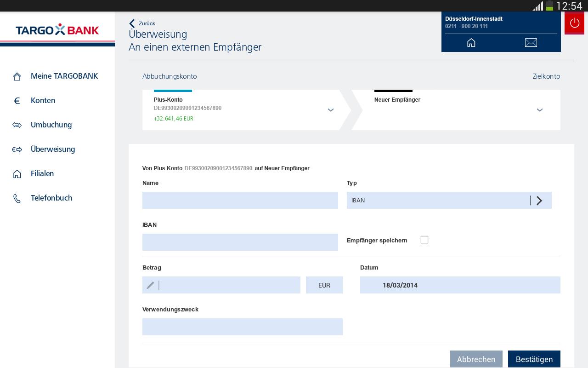Focus the Verwendungszweck text field
The image size is (588, 368).
[242, 327]
